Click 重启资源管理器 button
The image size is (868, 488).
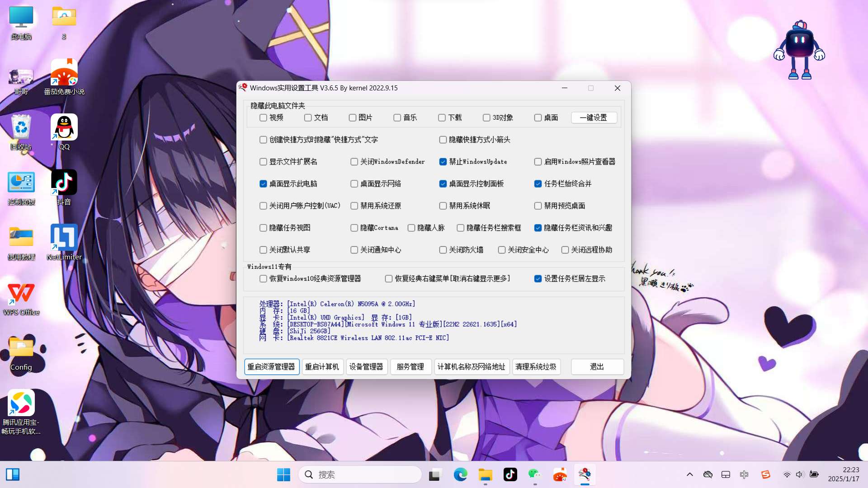(x=272, y=367)
